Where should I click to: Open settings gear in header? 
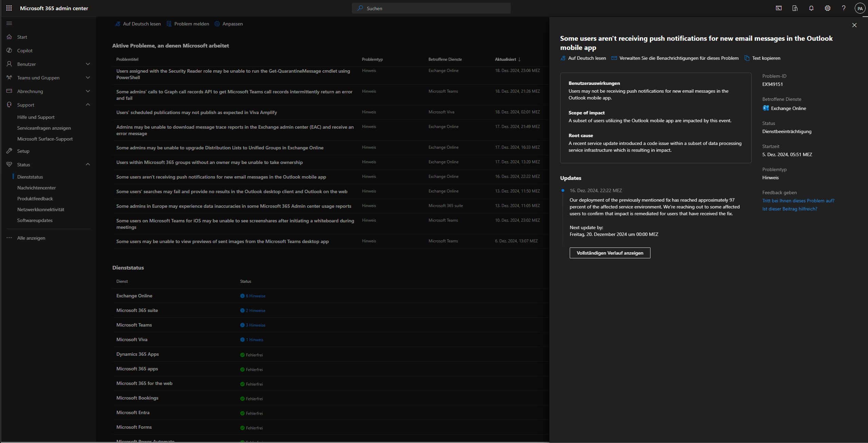(x=828, y=8)
